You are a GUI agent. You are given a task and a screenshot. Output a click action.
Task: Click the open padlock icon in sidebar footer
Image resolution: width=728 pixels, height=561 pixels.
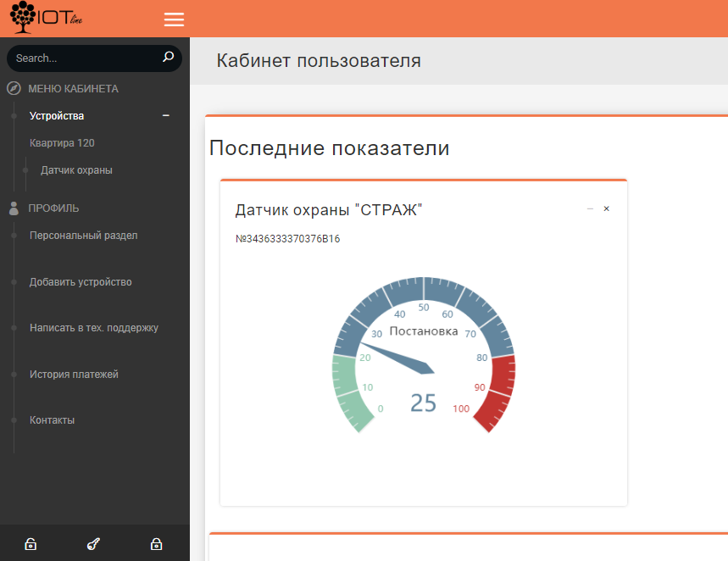pyautogui.click(x=31, y=544)
